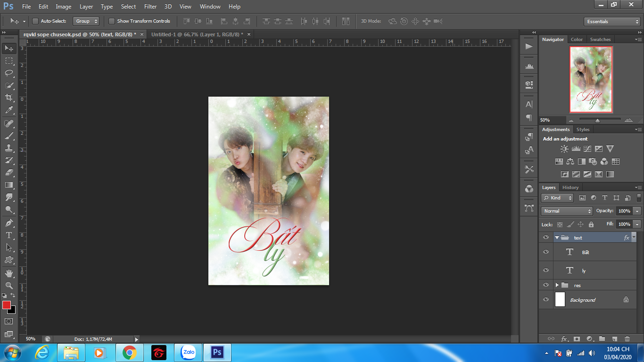Click the delete layer trash icon
Image resolution: width=644 pixels, height=362 pixels.
627,338
